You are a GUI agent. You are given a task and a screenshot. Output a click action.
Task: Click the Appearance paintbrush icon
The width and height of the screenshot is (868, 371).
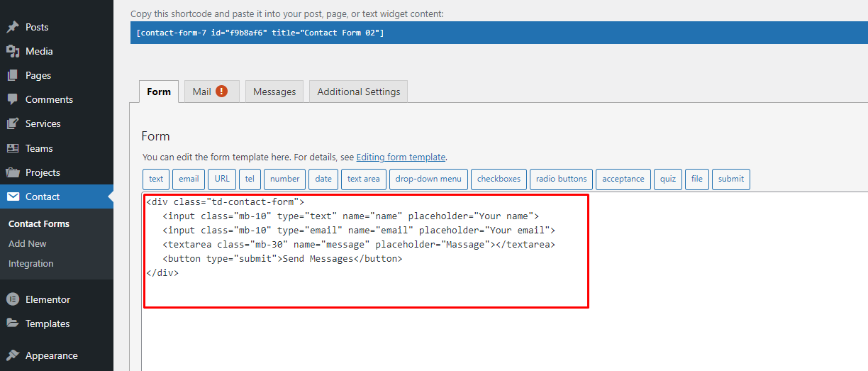13,355
